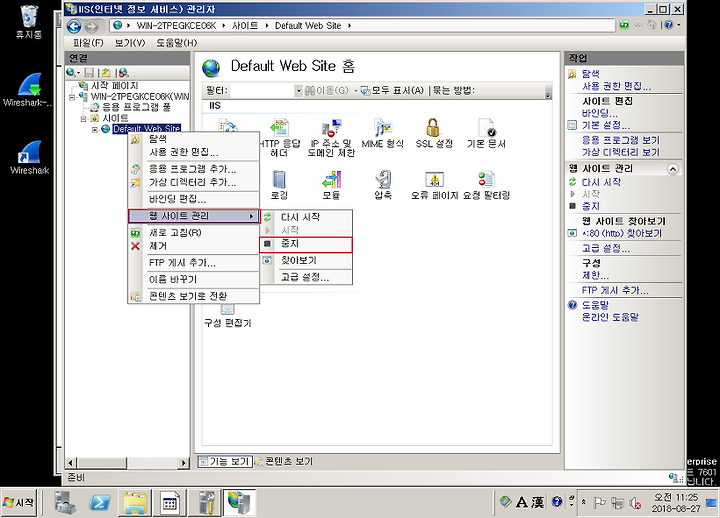The height and width of the screenshot is (518, 720).
Task: Click the *:80 (http) 찾아보기 link
Action: coord(622,233)
